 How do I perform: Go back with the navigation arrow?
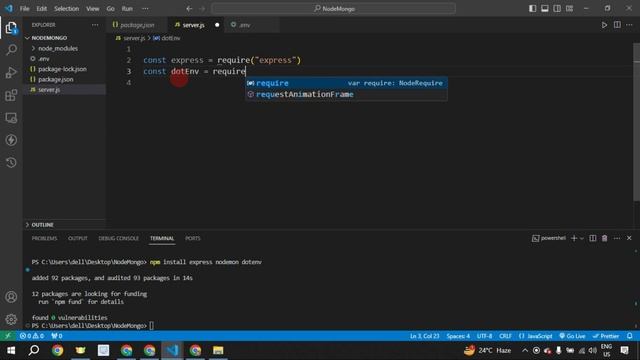coord(189,9)
